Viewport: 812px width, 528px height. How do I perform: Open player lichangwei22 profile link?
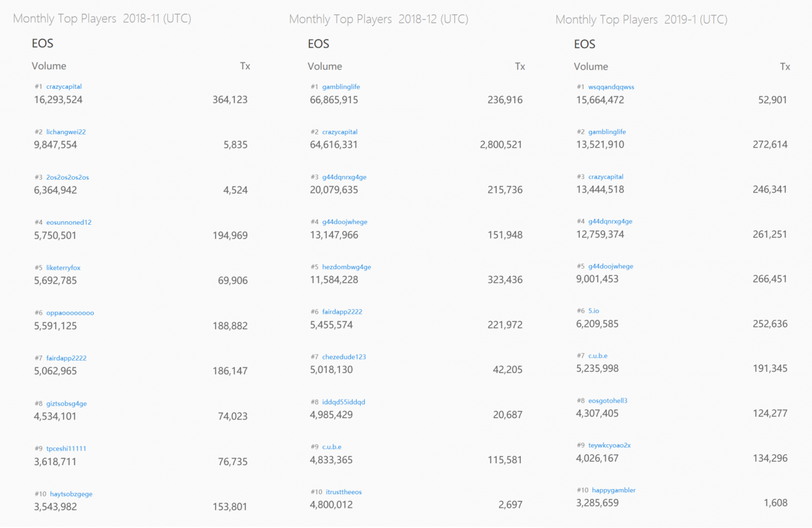[x=66, y=132]
